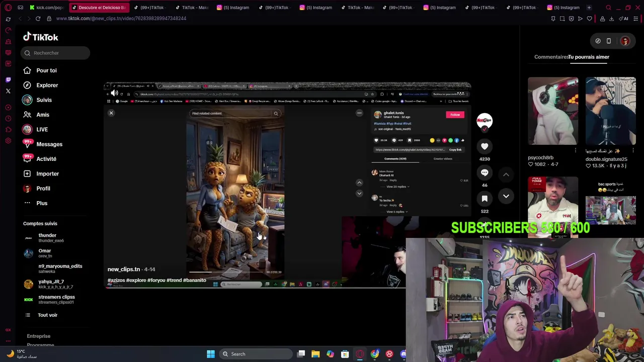Open new_clips.tn creator avatar beside video
Image resolution: width=644 pixels, height=362 pixels.
[x=485, y=121]
